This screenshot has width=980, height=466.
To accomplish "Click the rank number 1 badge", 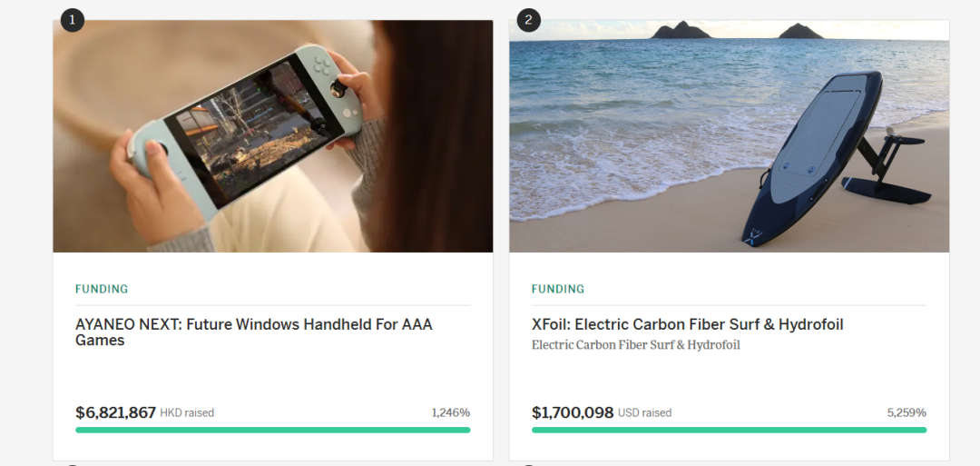I will [73, 19].
